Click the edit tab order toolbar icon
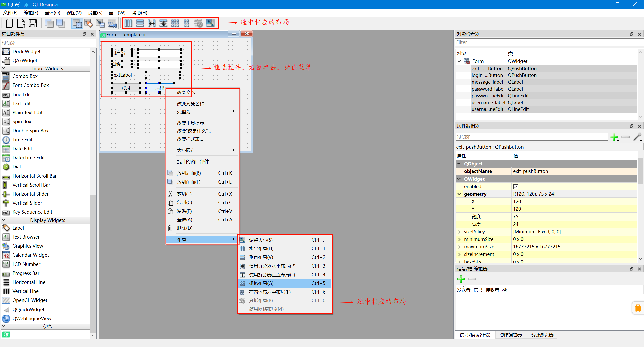 tap(112, 23)
